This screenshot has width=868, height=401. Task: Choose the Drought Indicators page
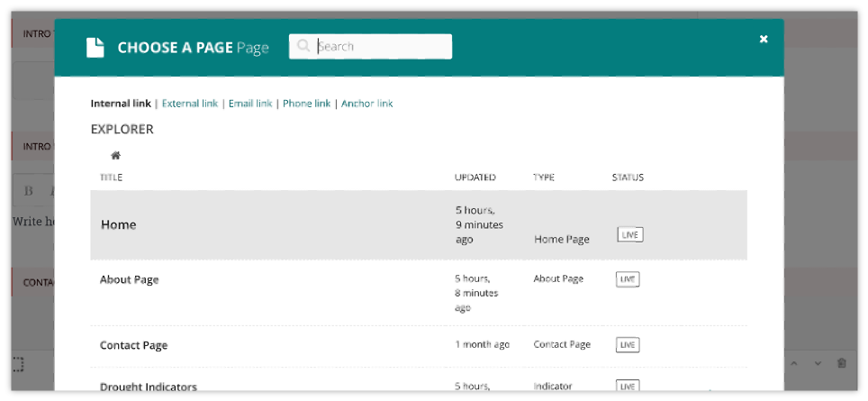pyautogui.click(x=149, y=387)
